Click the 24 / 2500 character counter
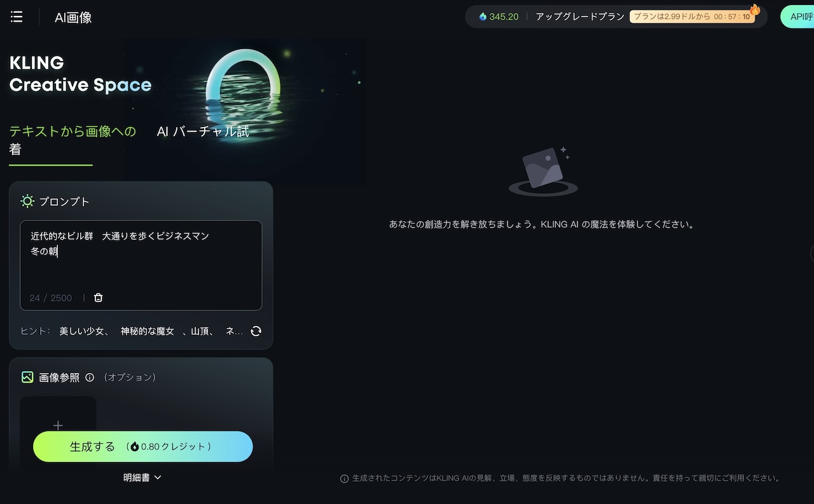Screen dimensions: 814x504 pos(51,298)
